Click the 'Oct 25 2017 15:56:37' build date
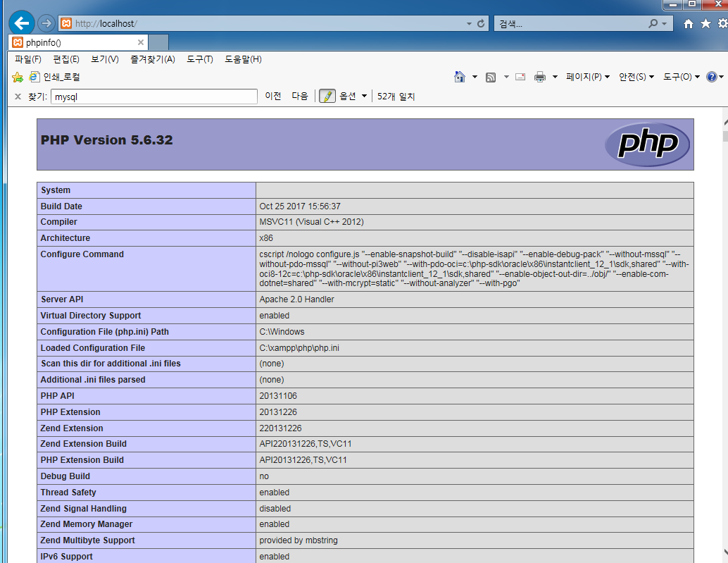728x563 pixels. (300, 206)
